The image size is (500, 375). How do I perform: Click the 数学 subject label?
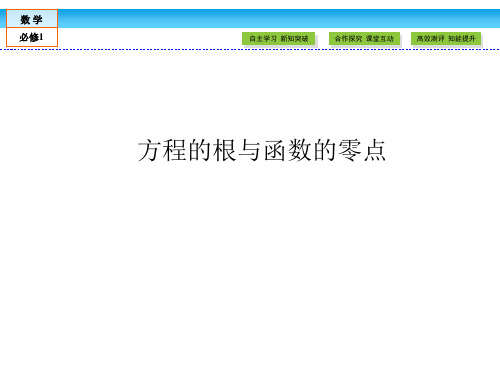click(32, 19)
